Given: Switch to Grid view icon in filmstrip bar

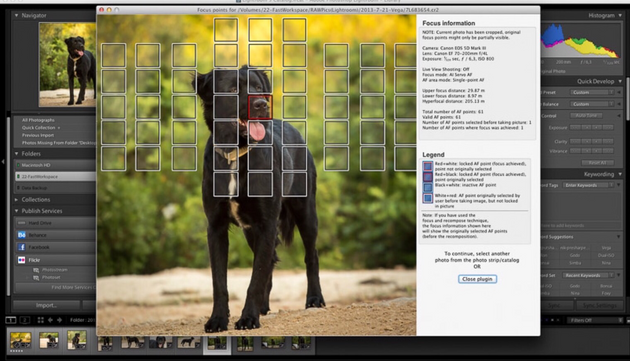Looking at the screenshot, I should (x=41, y=320).
